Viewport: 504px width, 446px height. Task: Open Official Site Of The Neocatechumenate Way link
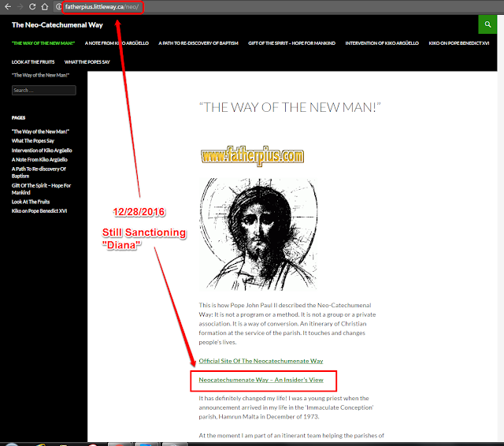tap(261, 361)
